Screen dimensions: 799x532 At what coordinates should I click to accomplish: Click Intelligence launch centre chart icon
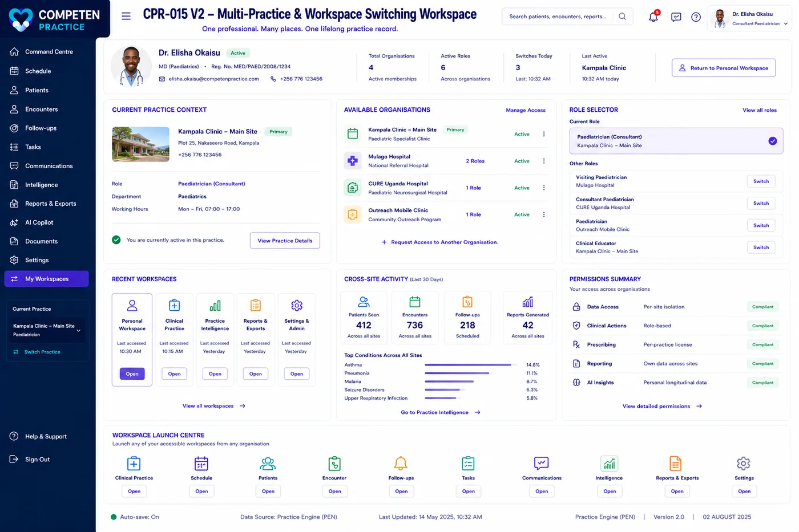(609, 463)
